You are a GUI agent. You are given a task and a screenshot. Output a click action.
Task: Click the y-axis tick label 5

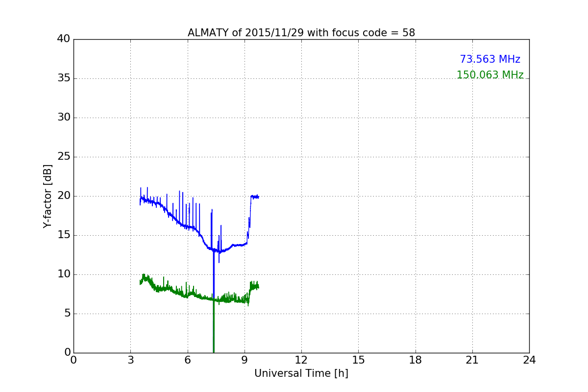(67, 314)
